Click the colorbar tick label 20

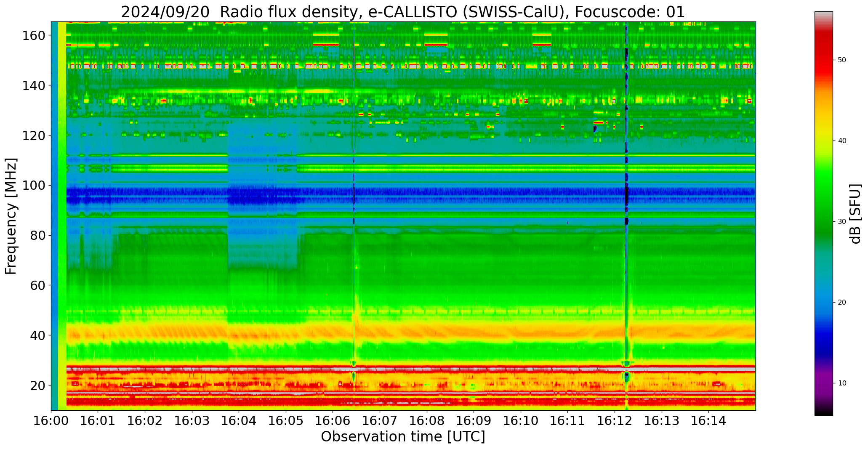[842, 302]
